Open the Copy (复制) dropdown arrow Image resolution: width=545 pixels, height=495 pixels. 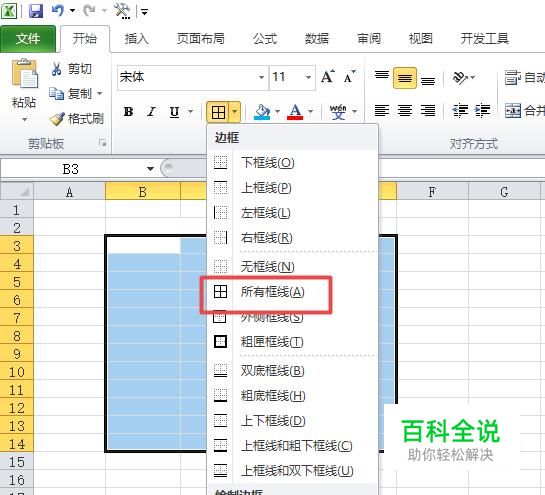pos(100,94)
